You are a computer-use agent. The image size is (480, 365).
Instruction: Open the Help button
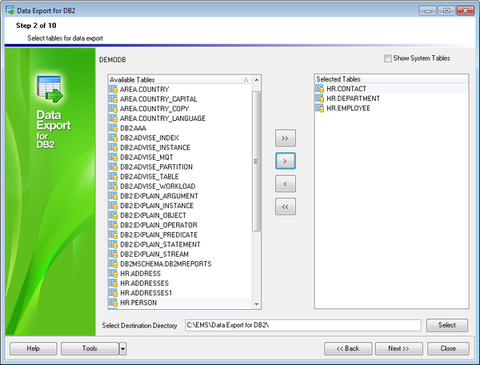click(x=33, y=349)
